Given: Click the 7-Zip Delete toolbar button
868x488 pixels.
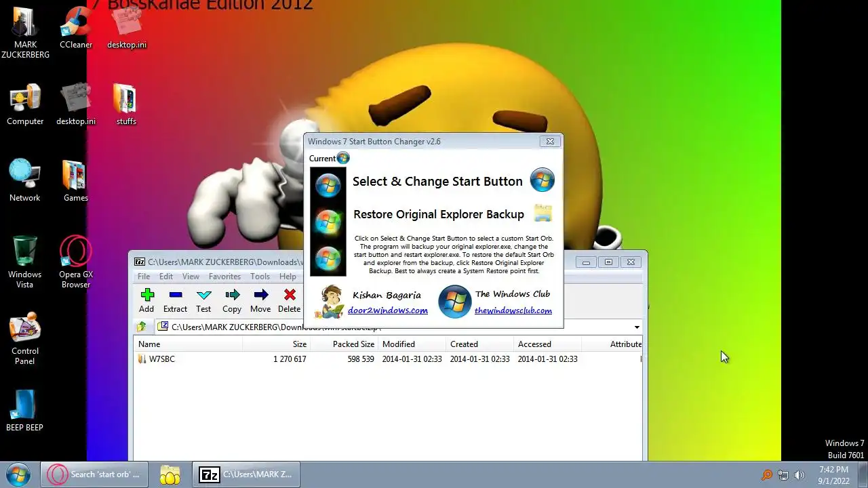Looking at the screenshot, I should (289, 301).
